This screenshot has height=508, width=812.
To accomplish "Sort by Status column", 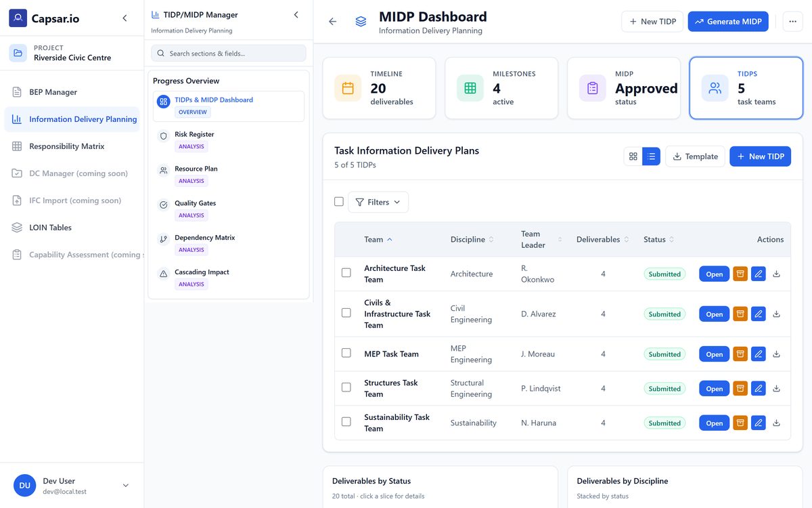I will (659, 239).
